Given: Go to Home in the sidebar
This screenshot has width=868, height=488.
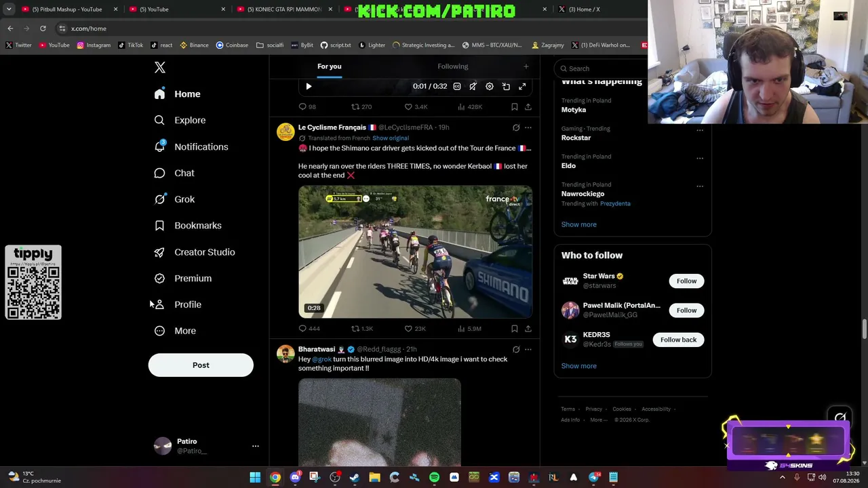Looking at the screenshot, I should point(178,94).
